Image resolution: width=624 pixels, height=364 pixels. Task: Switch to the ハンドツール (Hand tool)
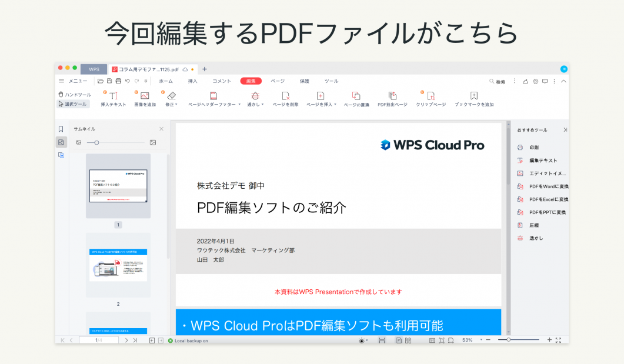76,95
